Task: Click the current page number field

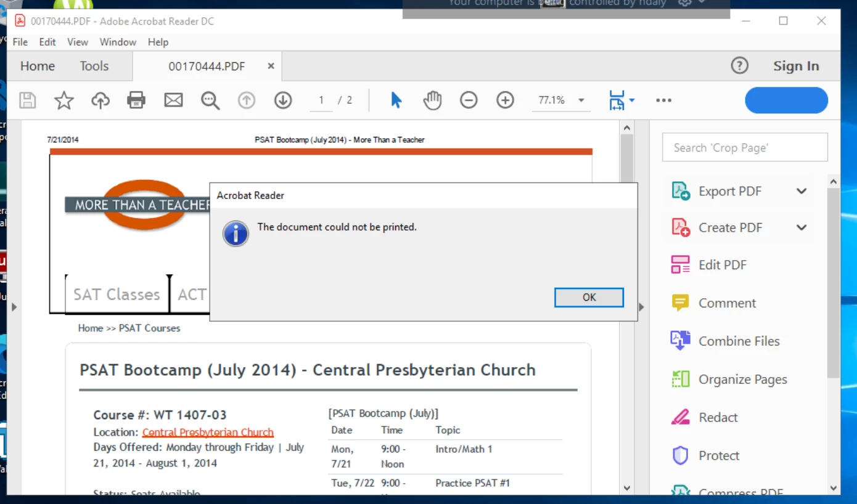Action: 321,100
